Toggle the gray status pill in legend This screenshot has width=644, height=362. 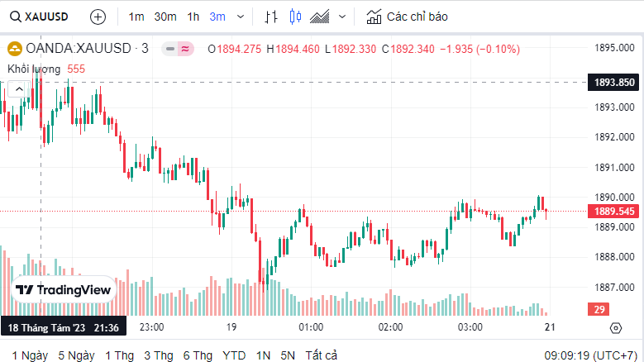click(x=169, y=49)
